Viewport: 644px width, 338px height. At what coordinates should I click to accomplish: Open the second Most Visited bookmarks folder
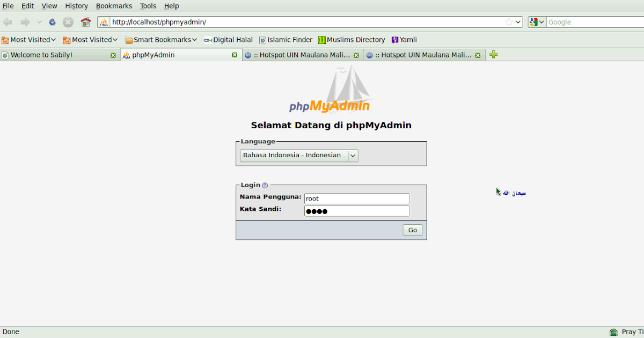90,40
